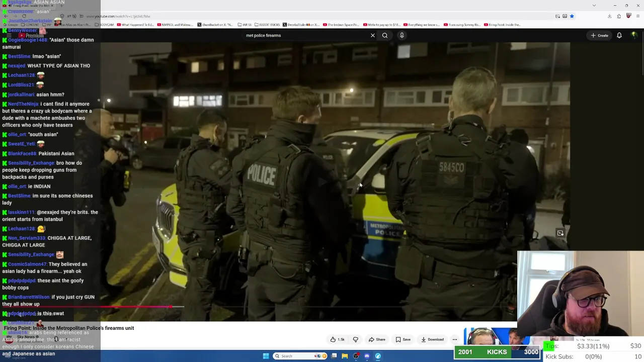The image size is (644, 362).
Task: Open the YouTube Create menu
Action: [x=600, y=35]
